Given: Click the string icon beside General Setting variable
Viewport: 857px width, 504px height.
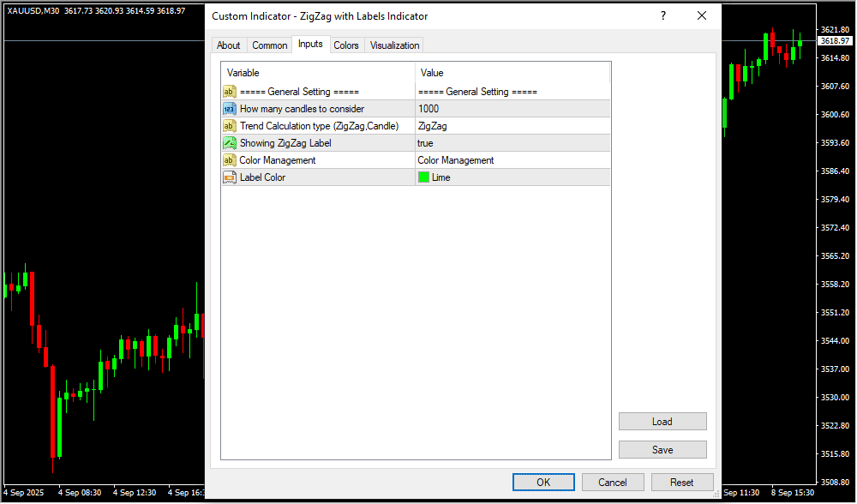Looking at the screenshot, I should [229, 92].
